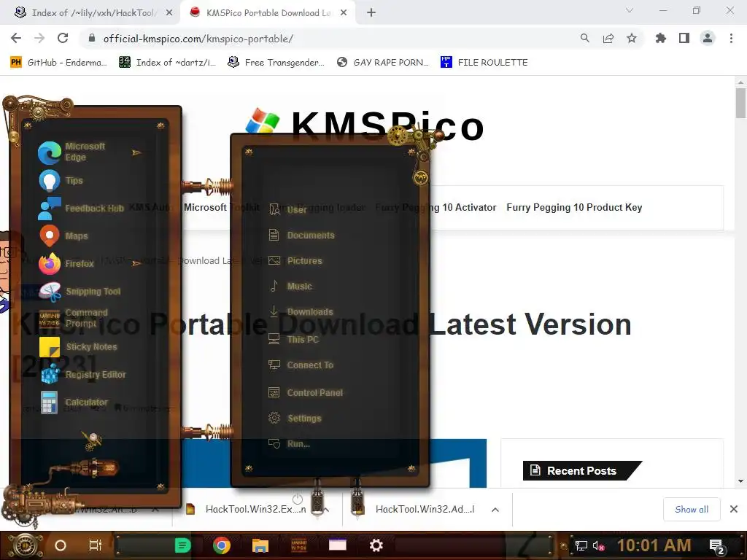
Task: Share this page via share icon
Action: pyautogui.click(x=608, y=39)
